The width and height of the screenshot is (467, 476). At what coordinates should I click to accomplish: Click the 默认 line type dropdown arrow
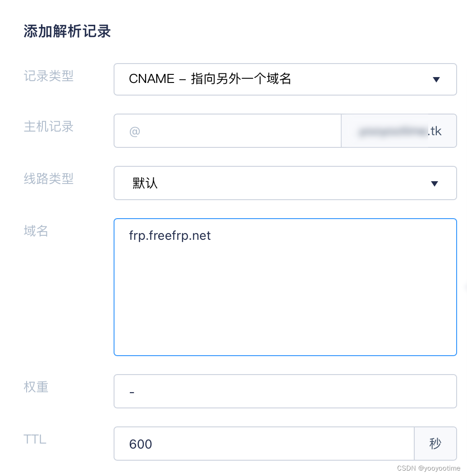(x=434, y=183)
